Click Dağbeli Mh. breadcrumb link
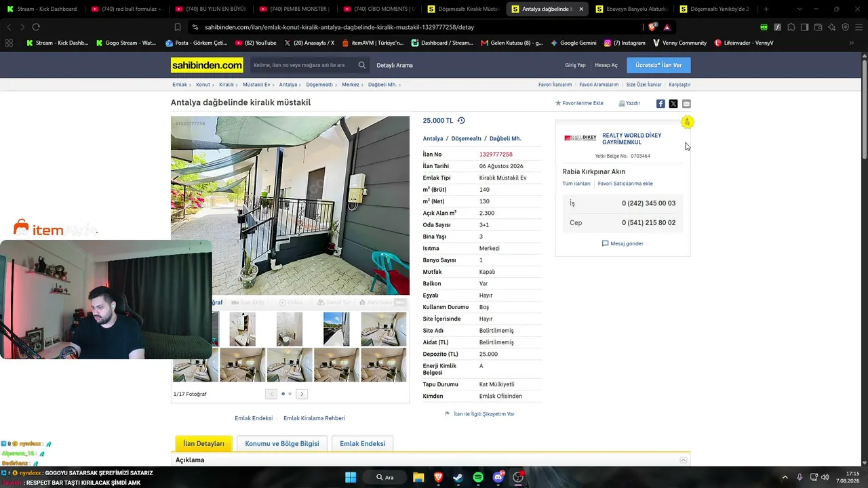Image resolution: width=868 pixels, height=488 pixels. 382,85
